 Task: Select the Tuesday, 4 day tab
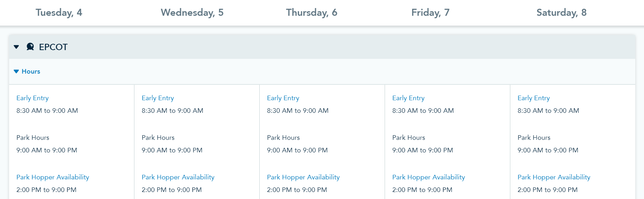click(x=59, y=13)
